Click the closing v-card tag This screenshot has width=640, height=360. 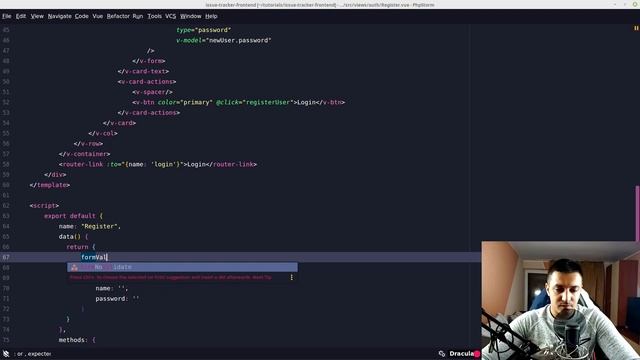pyautogui.click(x=119, y=123)
